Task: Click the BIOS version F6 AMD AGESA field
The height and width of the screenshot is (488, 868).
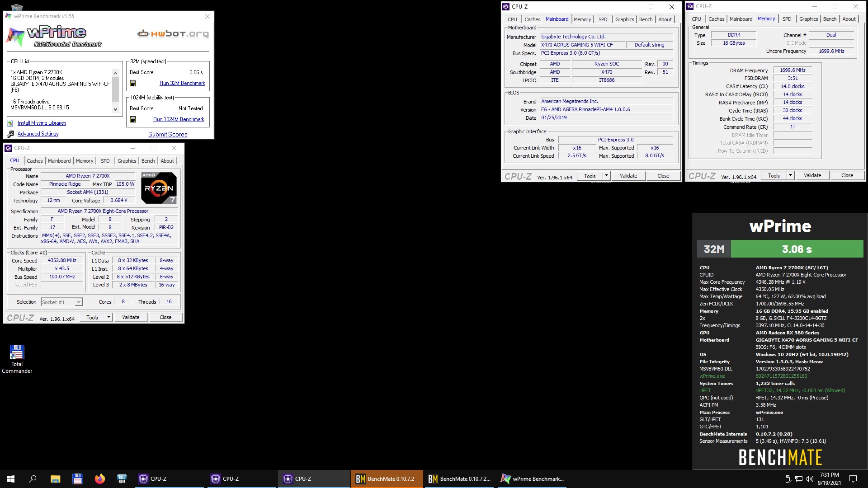Action: click(606, 109)
